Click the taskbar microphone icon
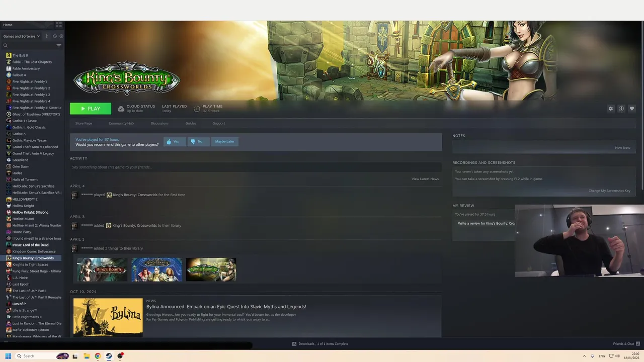 [592, 356]
